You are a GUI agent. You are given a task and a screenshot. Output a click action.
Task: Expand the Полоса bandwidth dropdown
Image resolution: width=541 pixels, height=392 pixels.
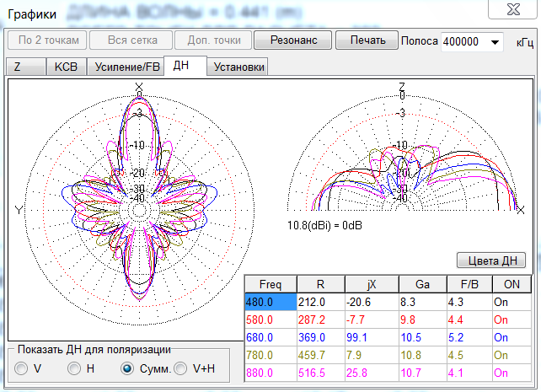pos(494,42)
